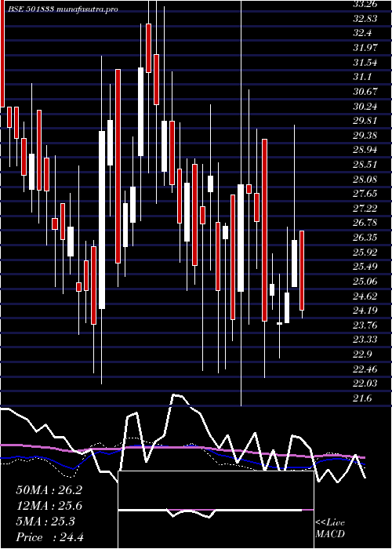This screenshot has width=392, height=549.
Task: Click the 23.33 price axis label
Action: click(365, 340)
